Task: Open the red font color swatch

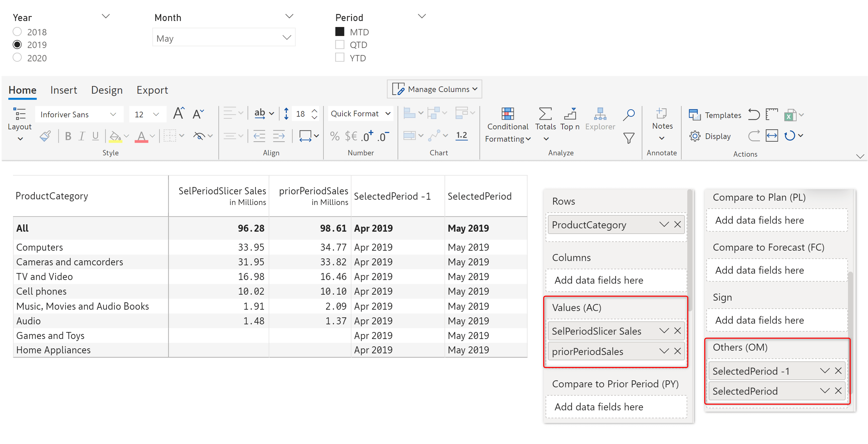Action: point(141,136)
